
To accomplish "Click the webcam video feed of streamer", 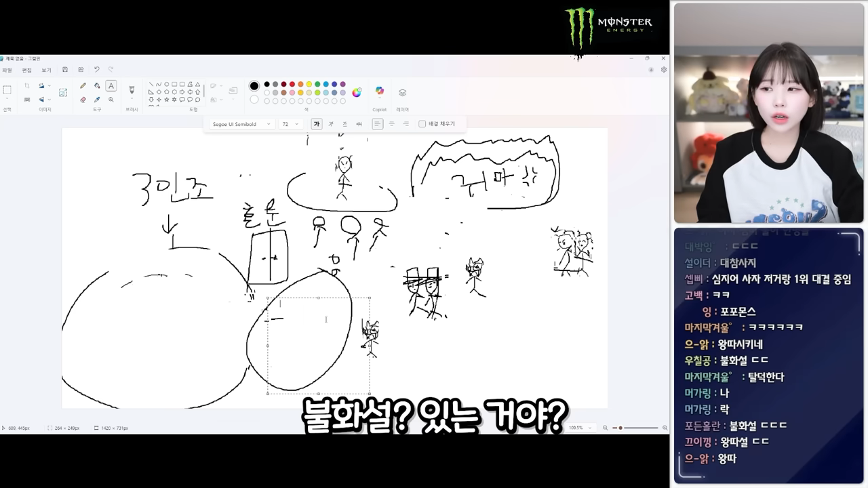I will click(768, 113).
